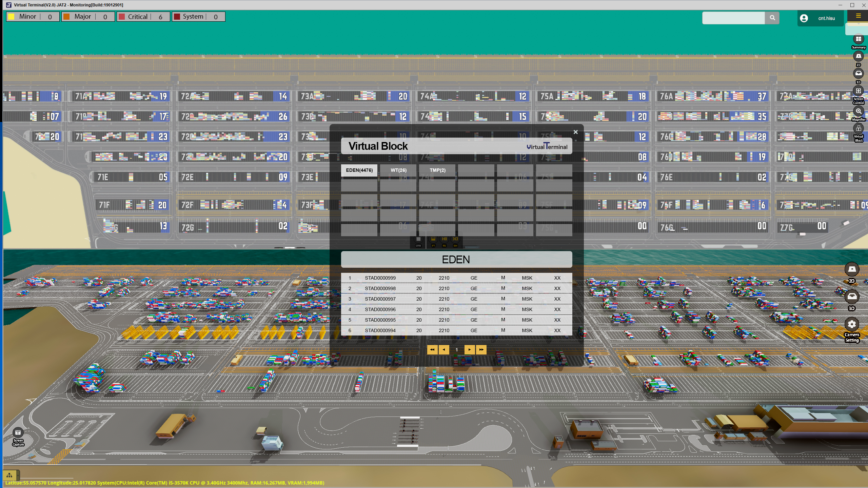
Task: Open Camera Setting gear icon
Action: tap(852, 324)
